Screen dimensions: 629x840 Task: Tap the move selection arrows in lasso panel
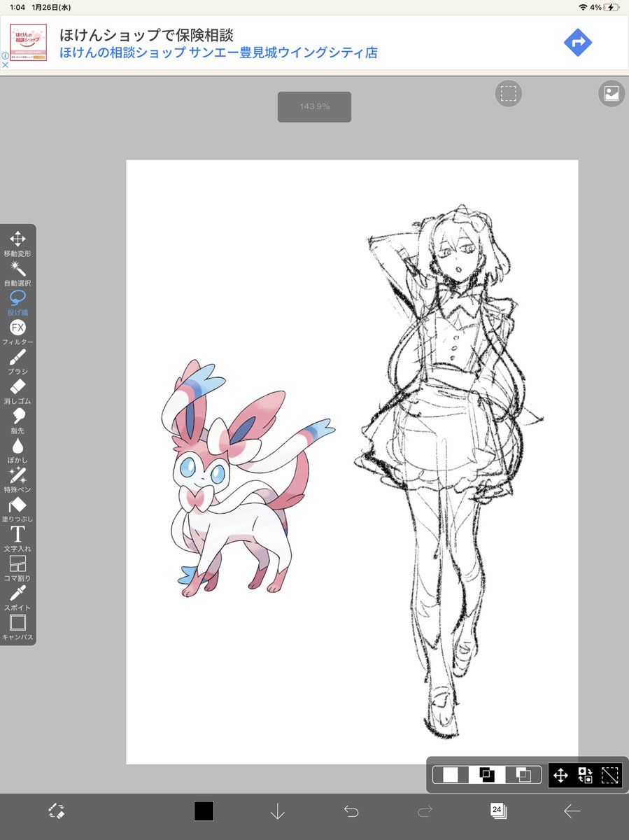pos(560,775)
